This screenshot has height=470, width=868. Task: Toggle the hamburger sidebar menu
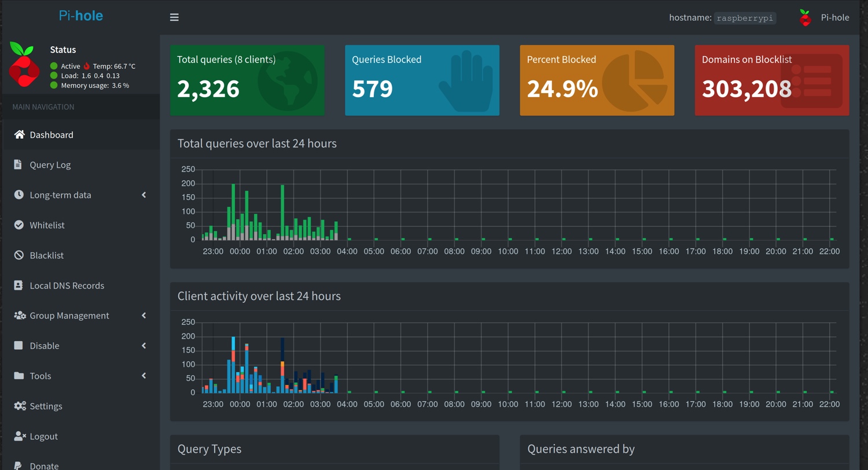coord(174,17)
